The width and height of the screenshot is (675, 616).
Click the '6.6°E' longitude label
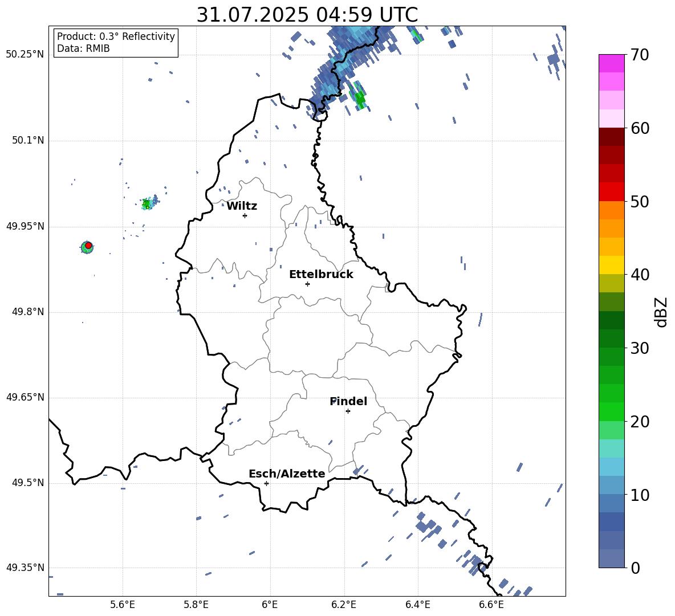point(491,605)
